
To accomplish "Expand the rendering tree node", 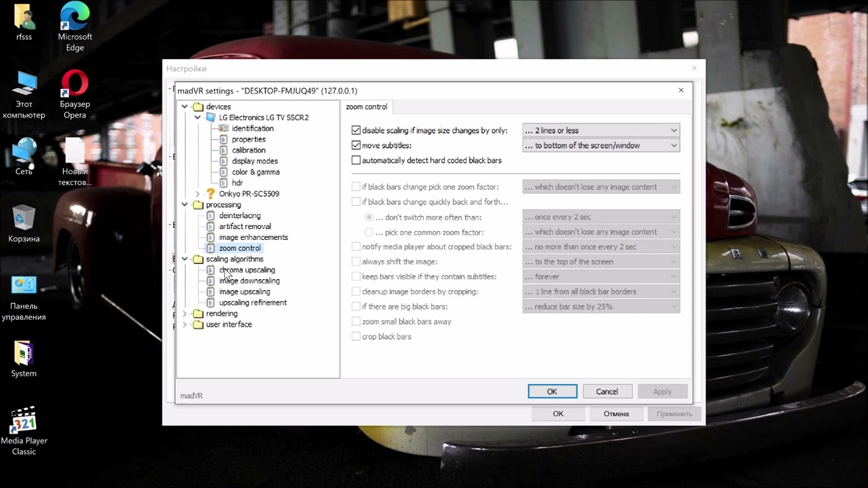I will pos(184,314).
